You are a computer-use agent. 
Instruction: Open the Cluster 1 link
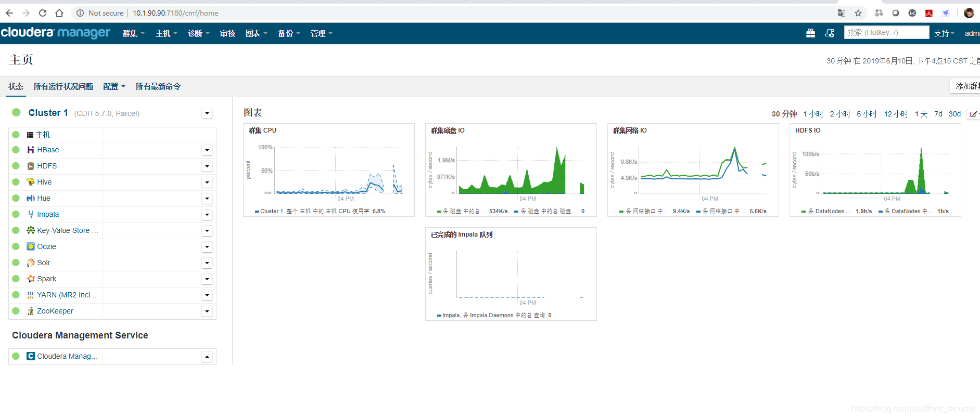click(48, 113)
